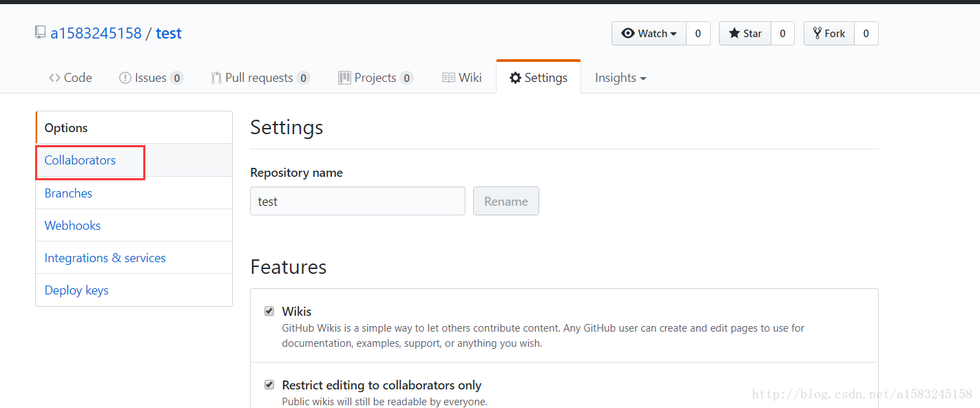Viewport: 980px width, 408px height.
Task: Click the Wiki book icon
Action: [448, 78]
